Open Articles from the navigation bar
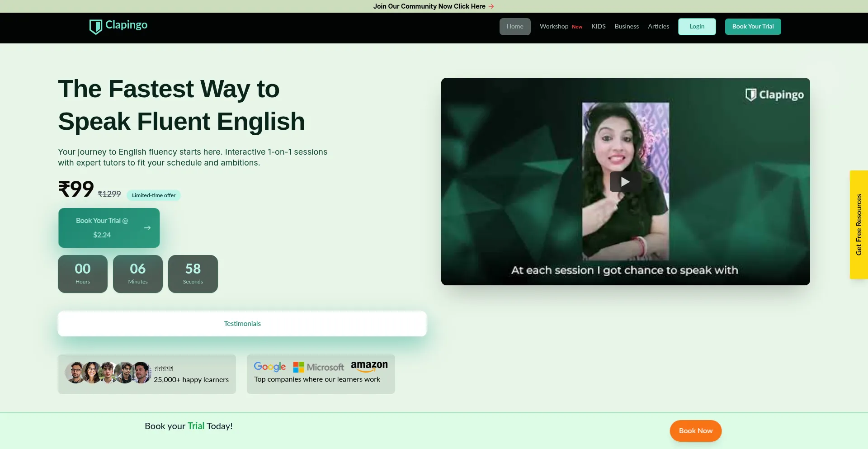 point(658,27)
